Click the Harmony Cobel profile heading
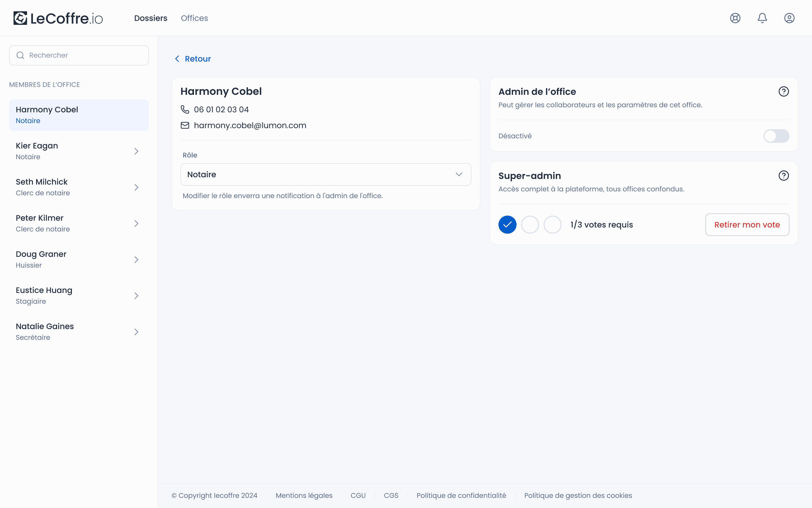Image resolution: width=812 pixels, height=508 pixels. pyautogui.click(x=221, y=91)
